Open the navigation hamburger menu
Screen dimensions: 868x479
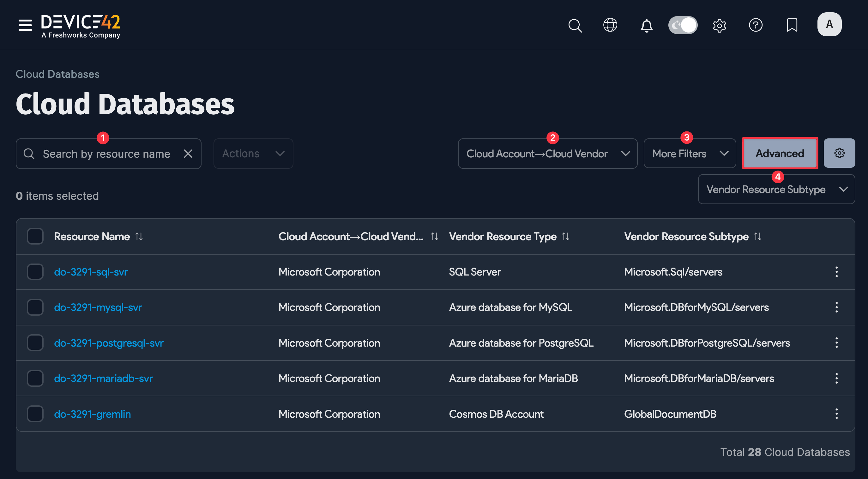click(x=25, y=25)
